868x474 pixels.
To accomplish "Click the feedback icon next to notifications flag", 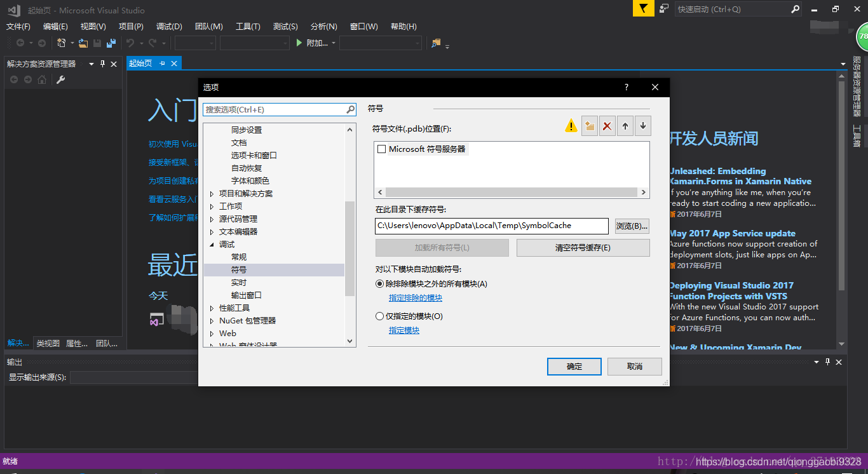I will click(x=664, y=8).
